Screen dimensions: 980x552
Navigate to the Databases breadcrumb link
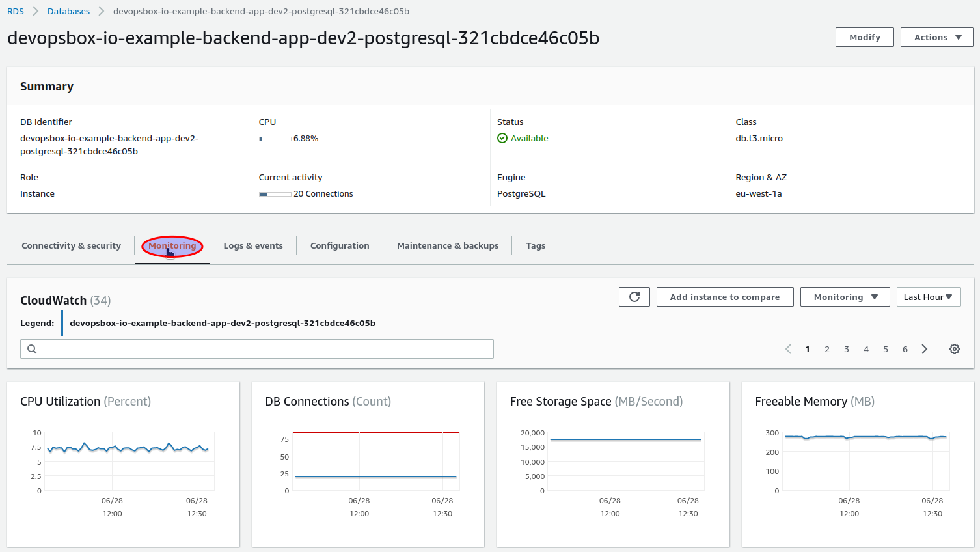click(68, 11)
